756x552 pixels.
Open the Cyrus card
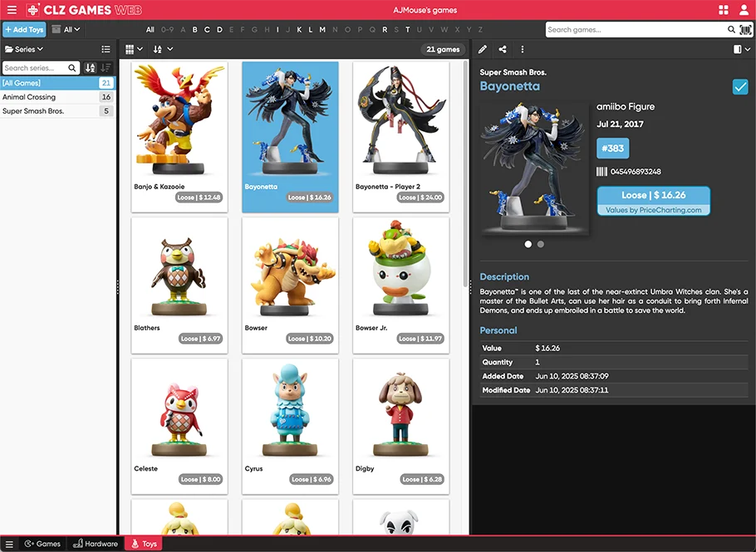(290, 427)
